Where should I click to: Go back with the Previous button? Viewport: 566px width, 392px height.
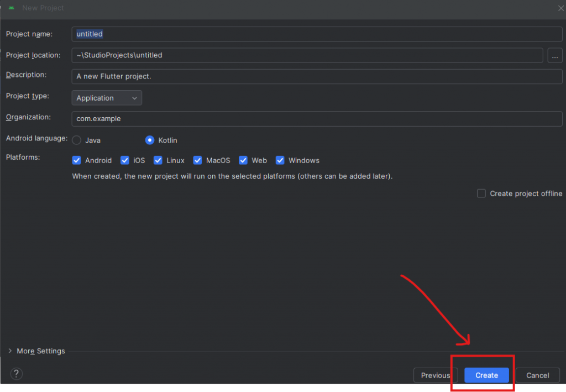[435, 375]
